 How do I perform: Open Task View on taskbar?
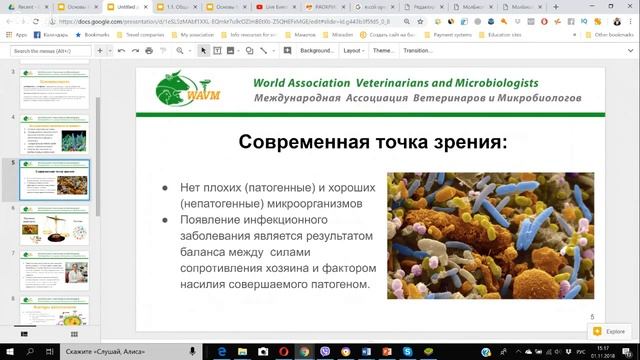[50, 351]
